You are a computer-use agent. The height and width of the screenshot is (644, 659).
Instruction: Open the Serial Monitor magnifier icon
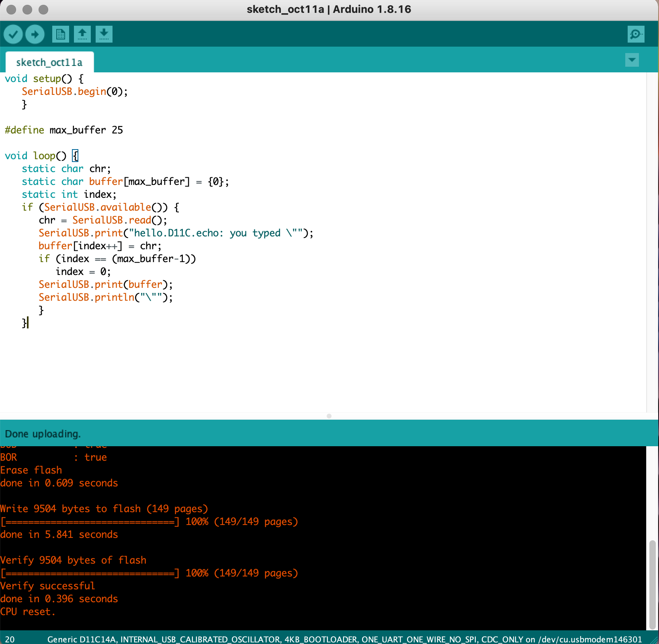636,34
